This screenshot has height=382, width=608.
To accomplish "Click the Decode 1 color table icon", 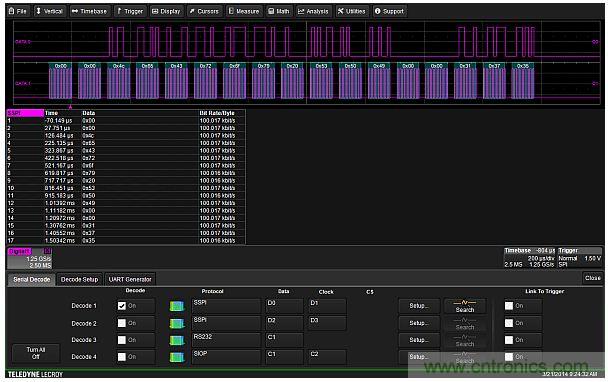I will 177,306.
